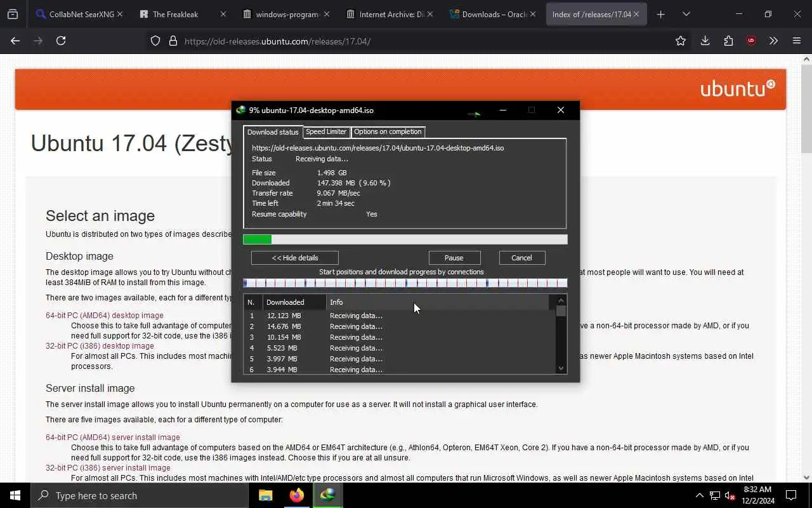Show hidden system tray icons
Viewport: 812px width, 508px height.
click(x=699, y=495)
